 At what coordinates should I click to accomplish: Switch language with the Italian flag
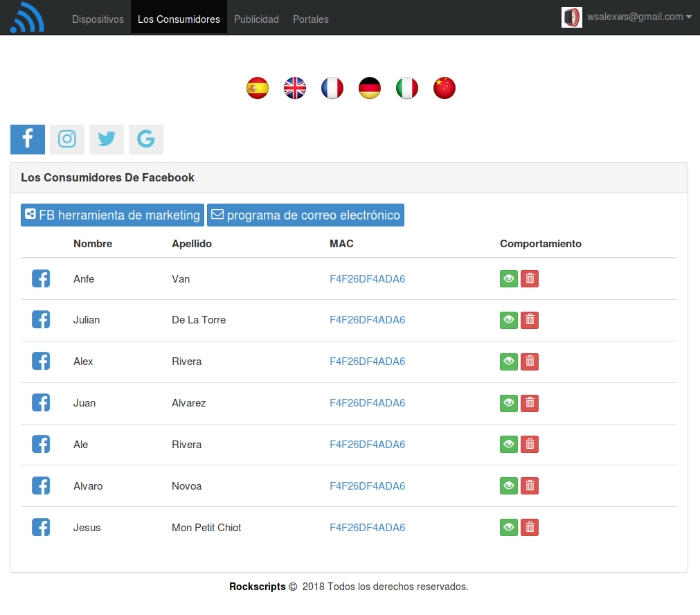click(x=407, y=88)
